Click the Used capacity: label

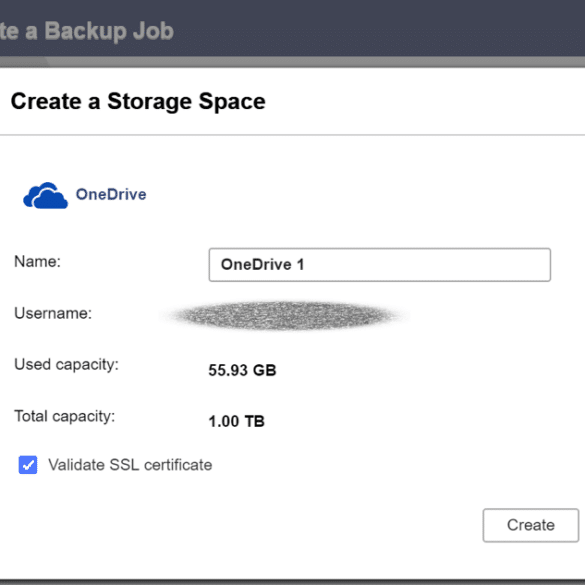coord(66,365)
